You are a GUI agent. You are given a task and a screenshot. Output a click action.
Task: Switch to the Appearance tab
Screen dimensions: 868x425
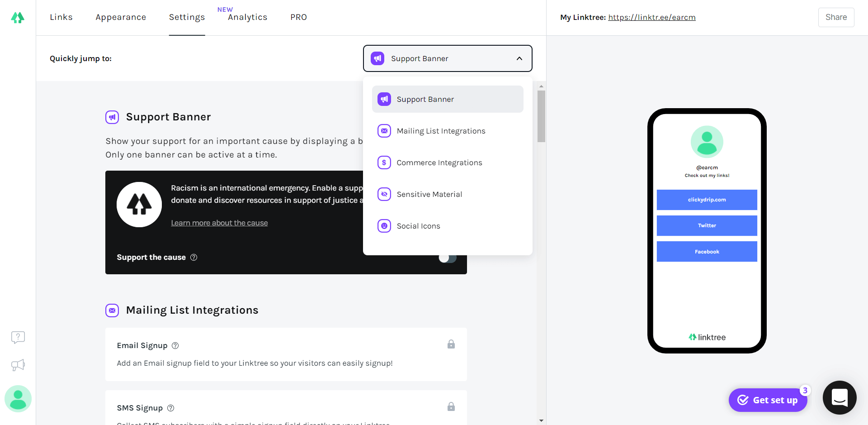click(121, 17)
